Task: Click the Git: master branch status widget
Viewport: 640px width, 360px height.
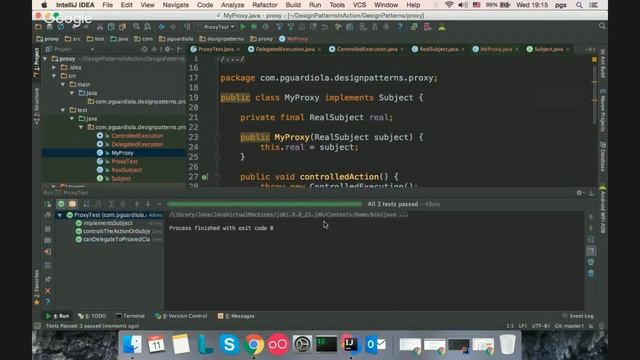Action: (569, 326)
